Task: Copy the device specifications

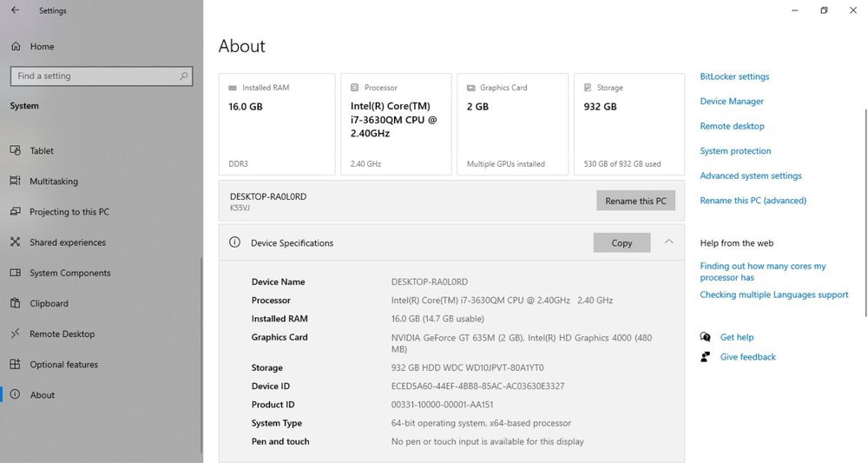Action: tap(621, 243)
